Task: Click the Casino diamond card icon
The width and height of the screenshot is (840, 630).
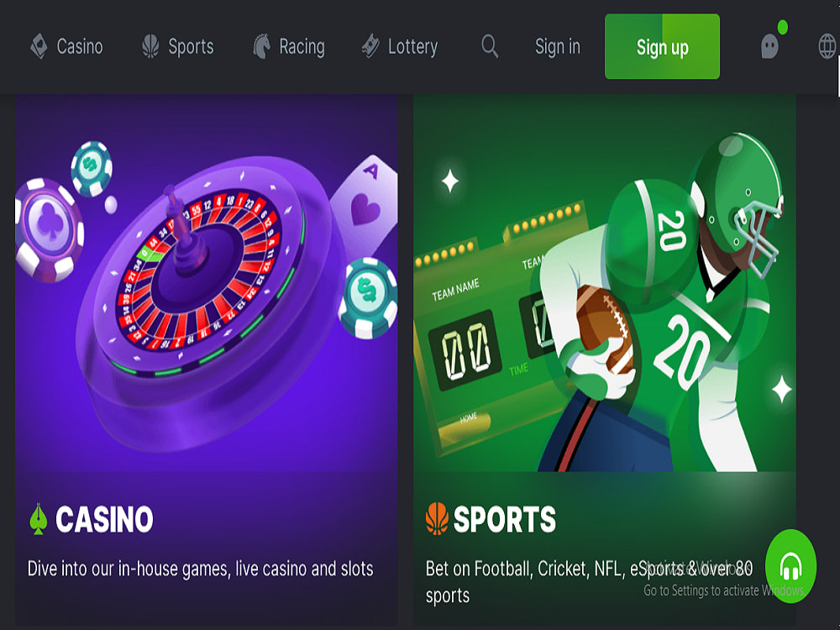Action: [39, 46]
